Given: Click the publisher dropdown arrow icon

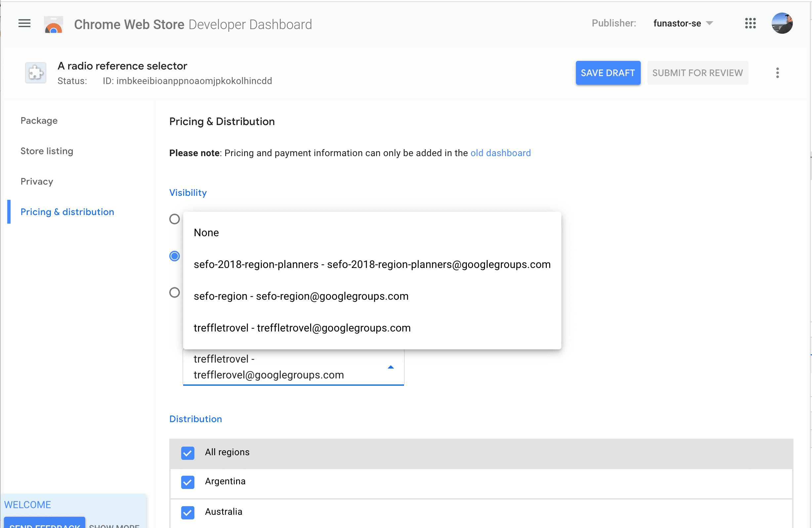Looking at the screenshot, I should pos(710,24).
